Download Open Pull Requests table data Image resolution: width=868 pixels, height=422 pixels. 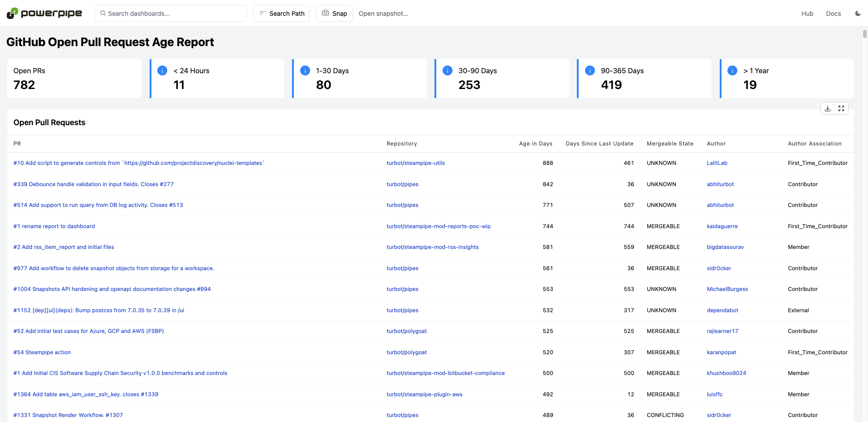827,108
